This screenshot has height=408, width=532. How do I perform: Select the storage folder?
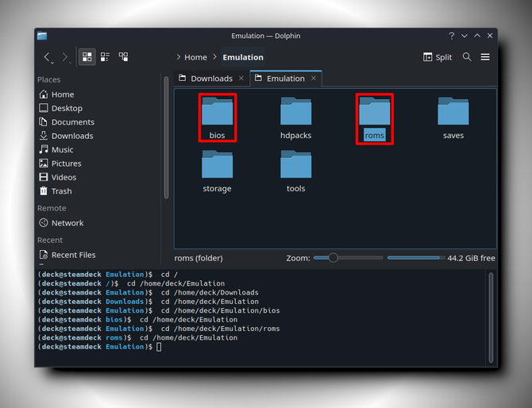click(217, 171)
